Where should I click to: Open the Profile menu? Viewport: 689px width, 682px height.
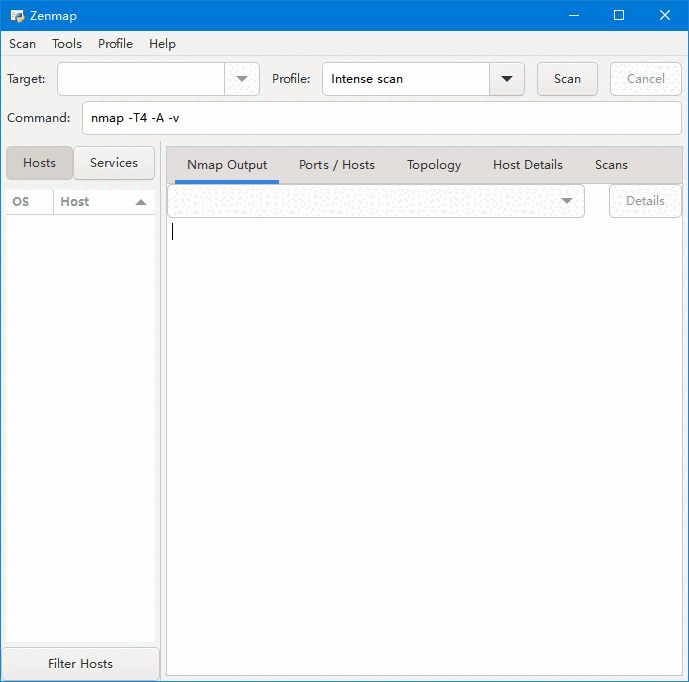[x=115, y=44]
